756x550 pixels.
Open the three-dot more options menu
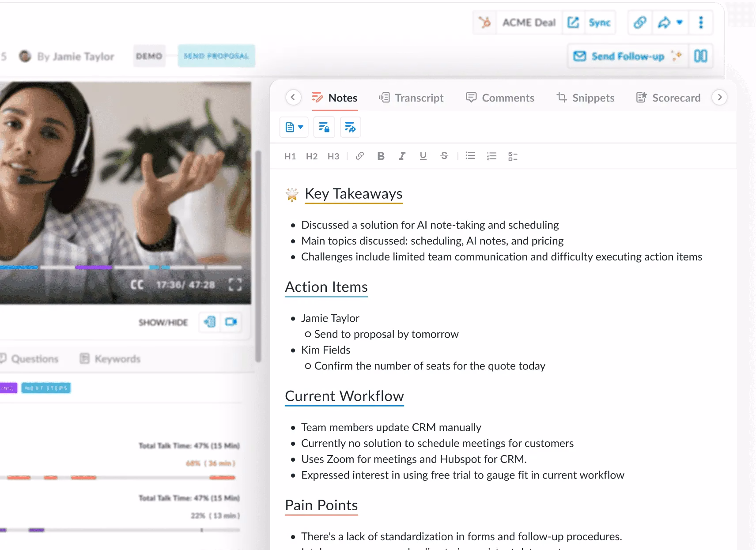[x=701, y=23]
